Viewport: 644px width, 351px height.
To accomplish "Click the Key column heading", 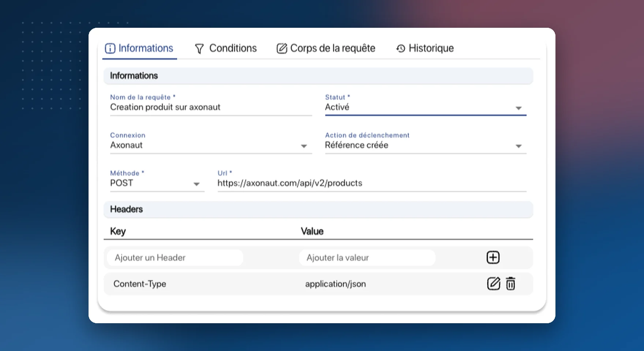I will [118, 231].
